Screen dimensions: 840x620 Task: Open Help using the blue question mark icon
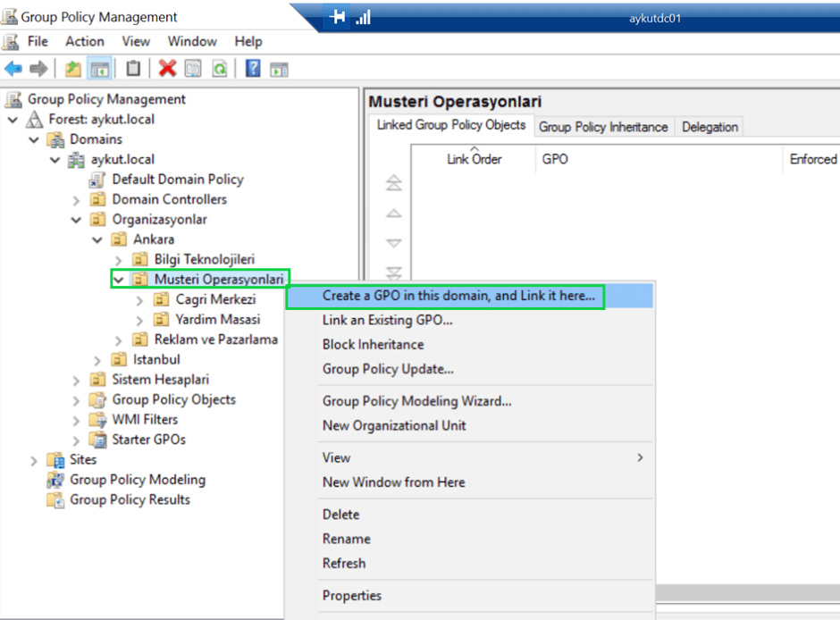click(254, 68)
